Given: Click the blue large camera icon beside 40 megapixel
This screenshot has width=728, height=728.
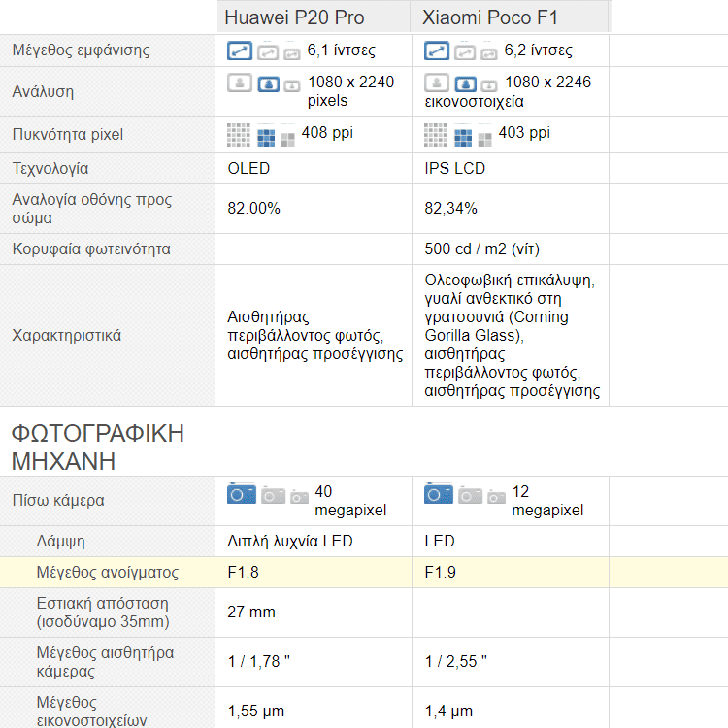Looking at the screenshot, I should point(242,493).
